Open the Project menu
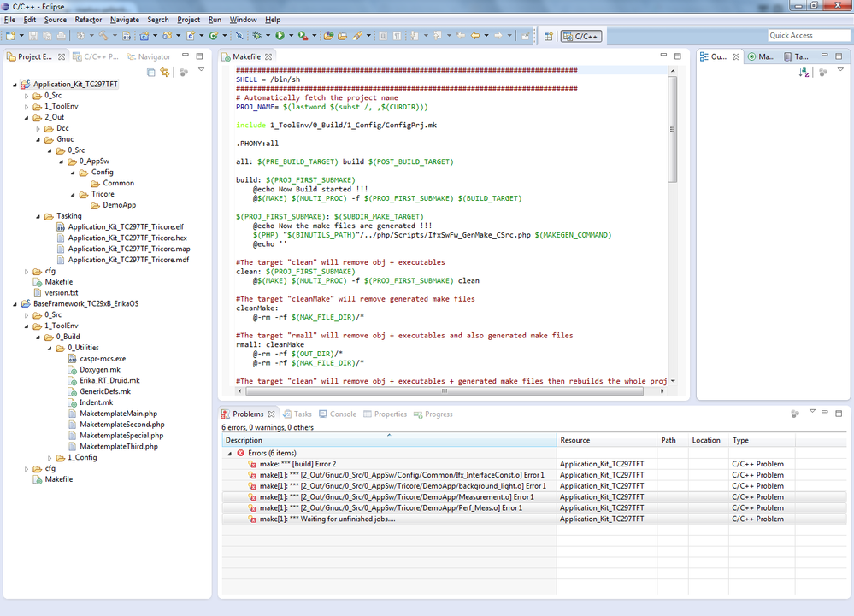Viewport: 854px width, 616px height. click(x=188, y=20)
